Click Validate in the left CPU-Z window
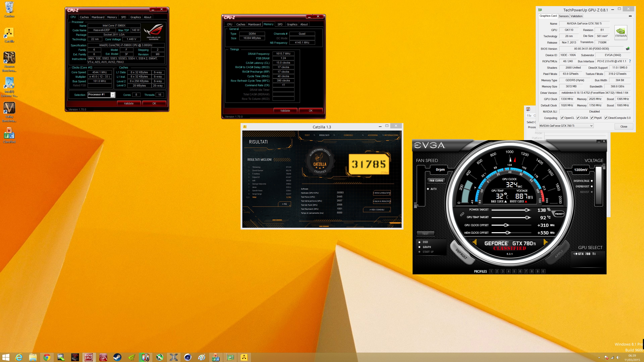 point(129,103)
